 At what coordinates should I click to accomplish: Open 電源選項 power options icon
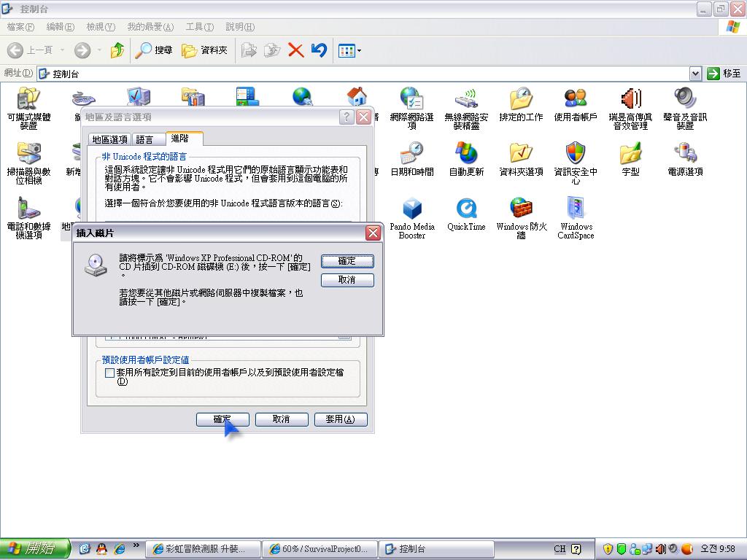coord(685,155)
